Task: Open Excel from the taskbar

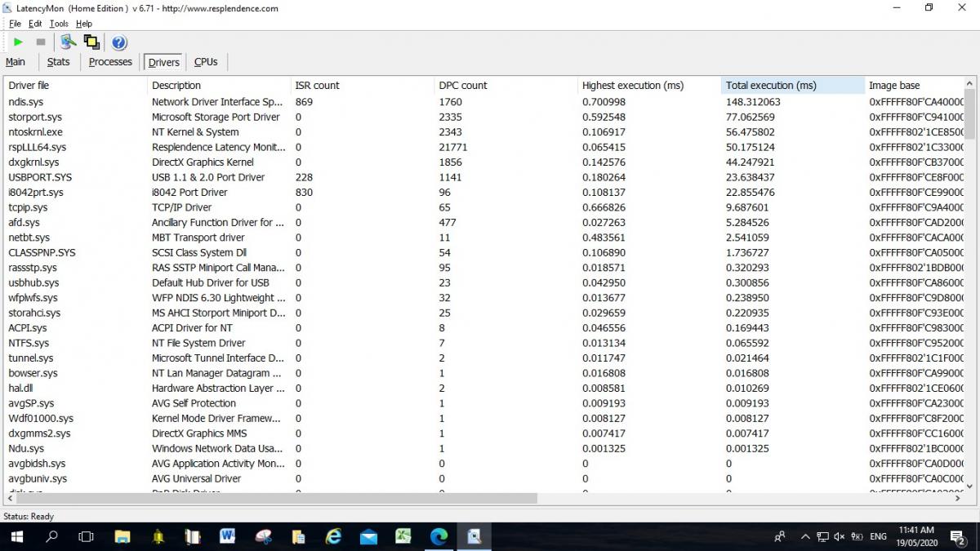Action: tap(403, 536)
